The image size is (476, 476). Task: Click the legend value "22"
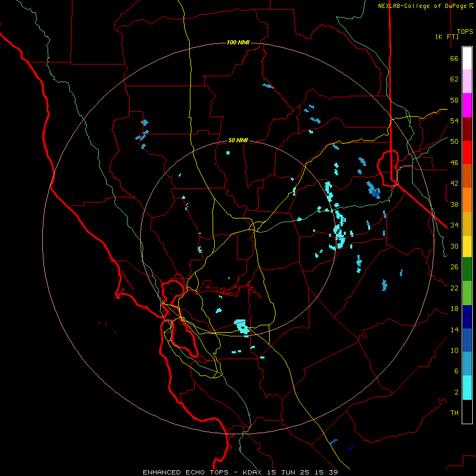[x=454, y=288]
